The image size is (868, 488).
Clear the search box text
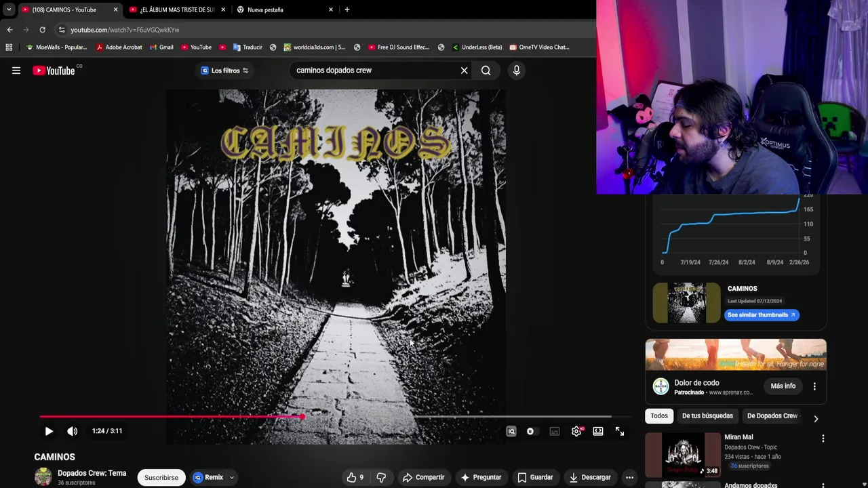pos(464,70)
